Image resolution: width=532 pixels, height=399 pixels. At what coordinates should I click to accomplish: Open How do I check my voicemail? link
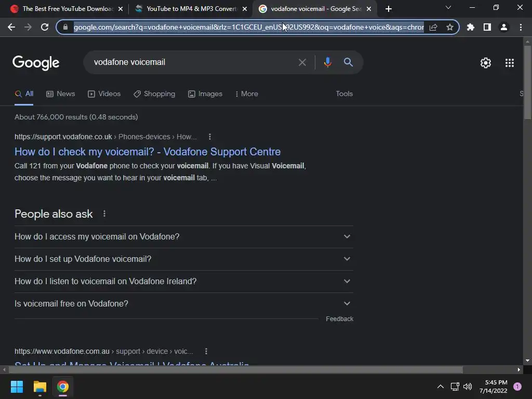(148, 152)
